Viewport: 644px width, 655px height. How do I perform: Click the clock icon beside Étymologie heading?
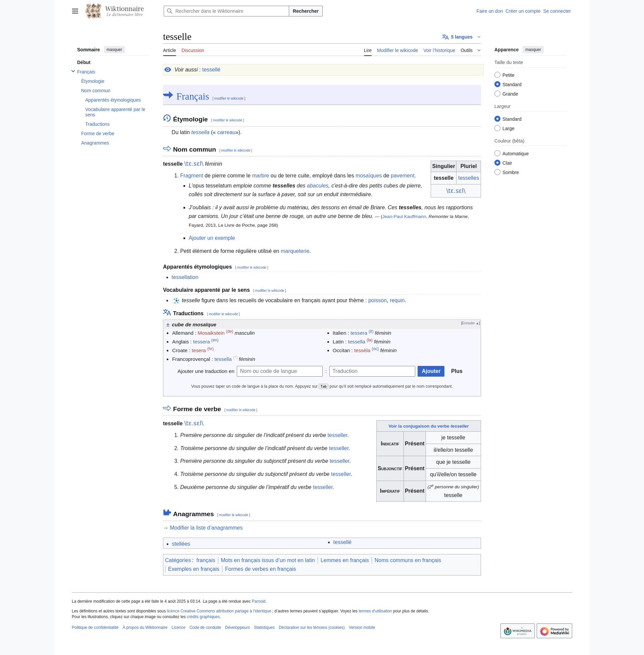click(167, 118)
